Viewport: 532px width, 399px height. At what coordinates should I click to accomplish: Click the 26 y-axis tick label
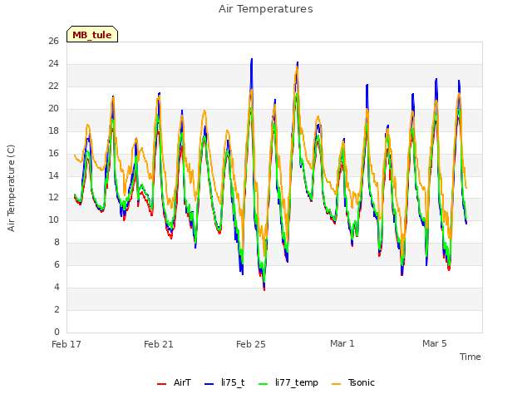pyautogui.click(x=53, y=41)
